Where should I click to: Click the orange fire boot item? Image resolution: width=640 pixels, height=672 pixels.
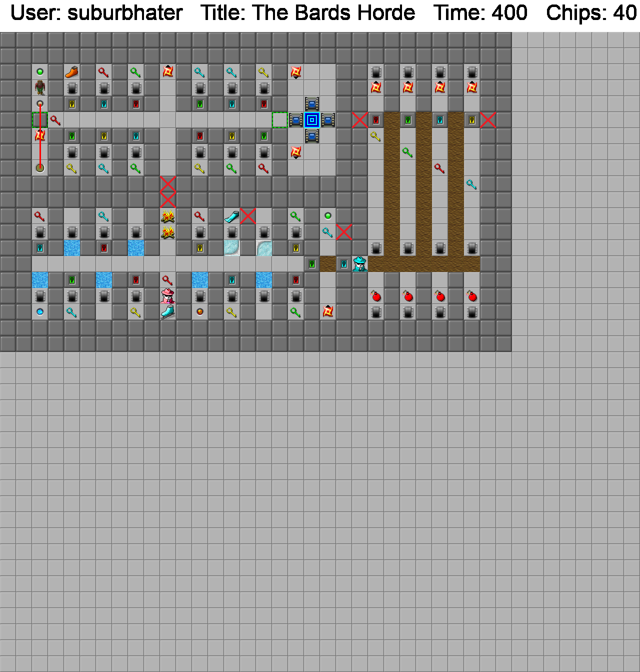click(x=72, y=72)
